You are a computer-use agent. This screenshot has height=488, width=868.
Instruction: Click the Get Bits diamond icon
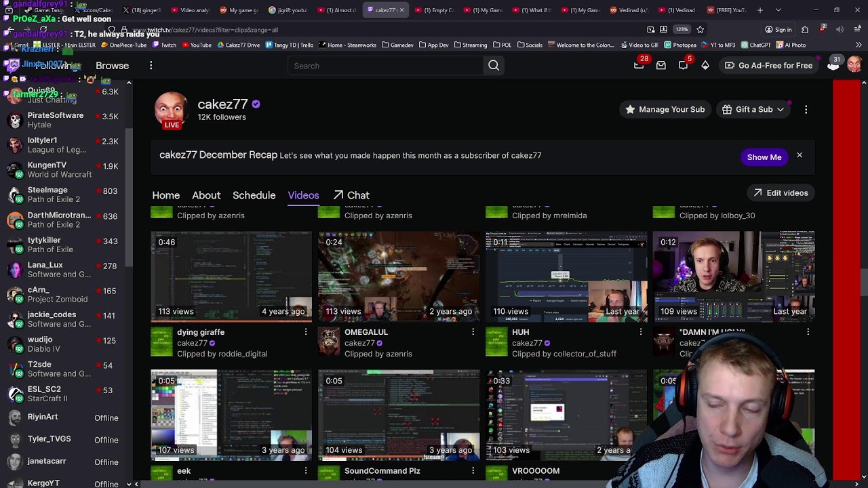[705, 66]
